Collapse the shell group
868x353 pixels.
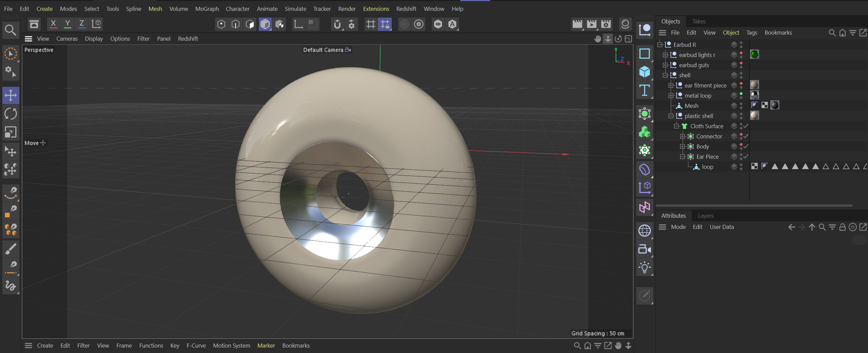[665, 75]
